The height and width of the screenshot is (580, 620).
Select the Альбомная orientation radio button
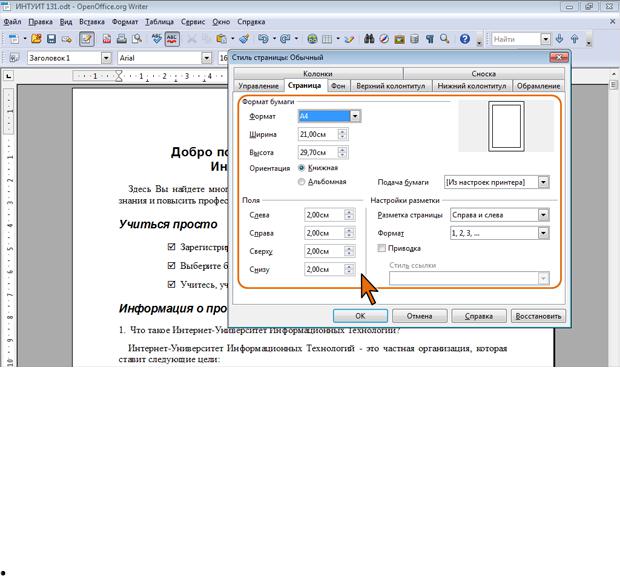(302, 181)
